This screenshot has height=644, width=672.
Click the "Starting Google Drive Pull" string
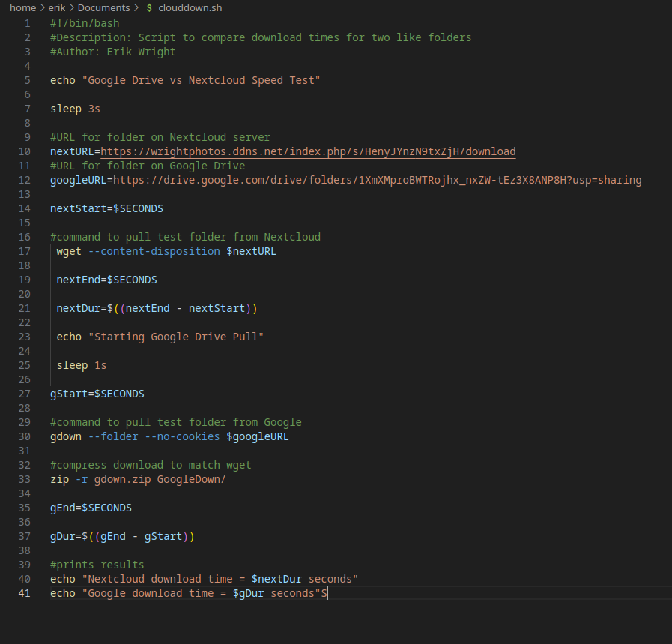click(176, 337)
